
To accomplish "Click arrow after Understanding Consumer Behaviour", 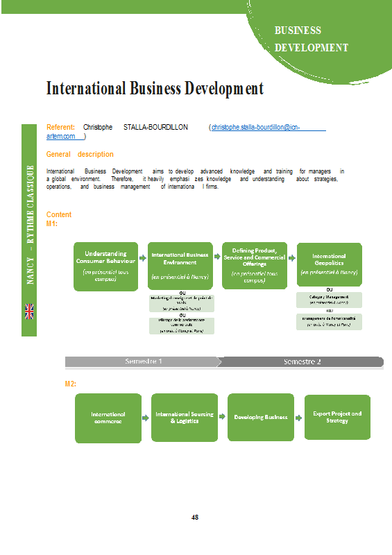I will [143, 258].
